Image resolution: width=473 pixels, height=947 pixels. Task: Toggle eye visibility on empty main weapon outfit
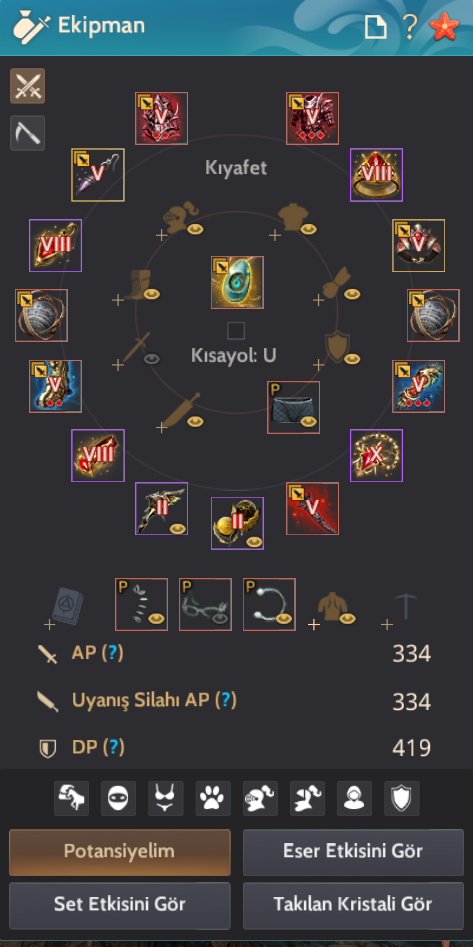[x=152, y=359]
